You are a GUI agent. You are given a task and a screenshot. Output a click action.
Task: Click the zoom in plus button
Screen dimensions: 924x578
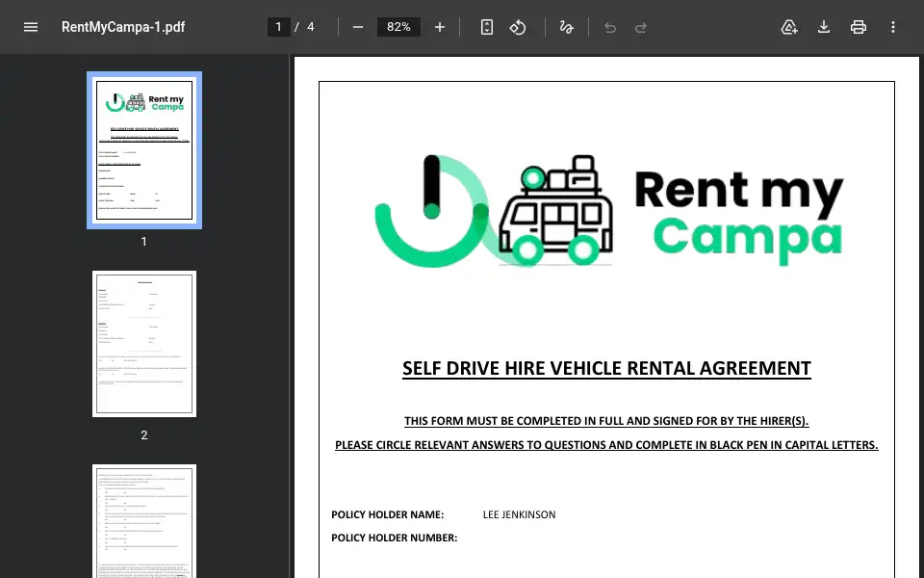point(440,27)
